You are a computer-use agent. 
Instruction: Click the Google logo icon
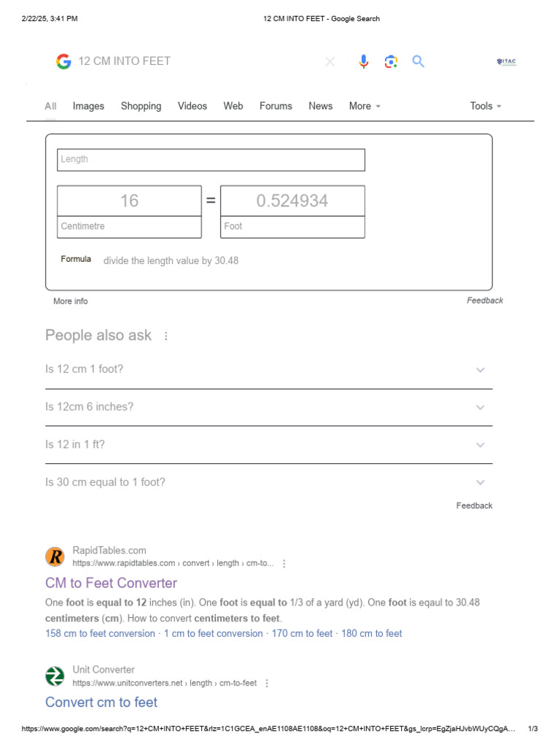pyautogui.click(x=63, y=62)
